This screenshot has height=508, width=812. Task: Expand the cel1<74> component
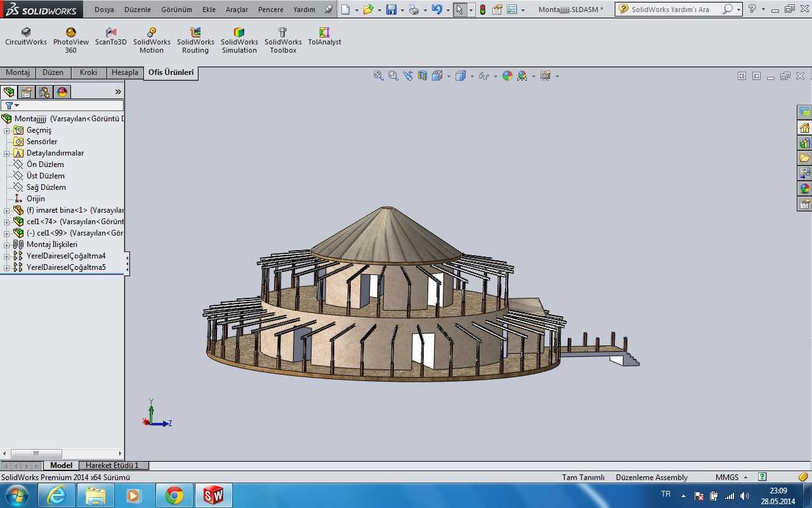(7, 222)
